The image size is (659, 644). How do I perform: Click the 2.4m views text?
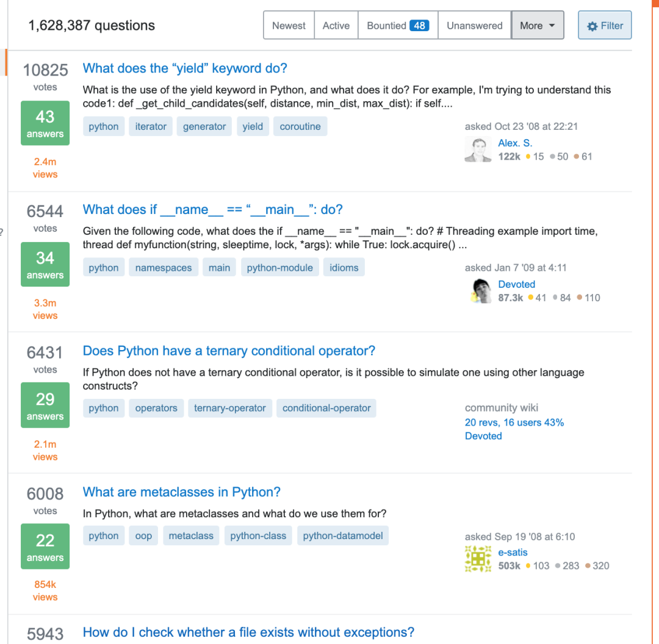click(45, 168)
